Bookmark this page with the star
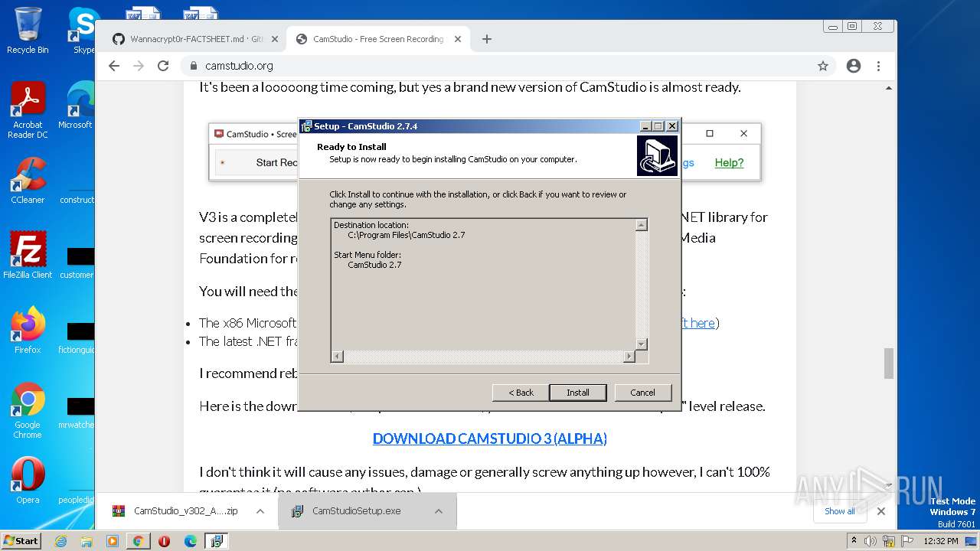The width and height of the screenshot is (980, 551). tap(823, 66)
